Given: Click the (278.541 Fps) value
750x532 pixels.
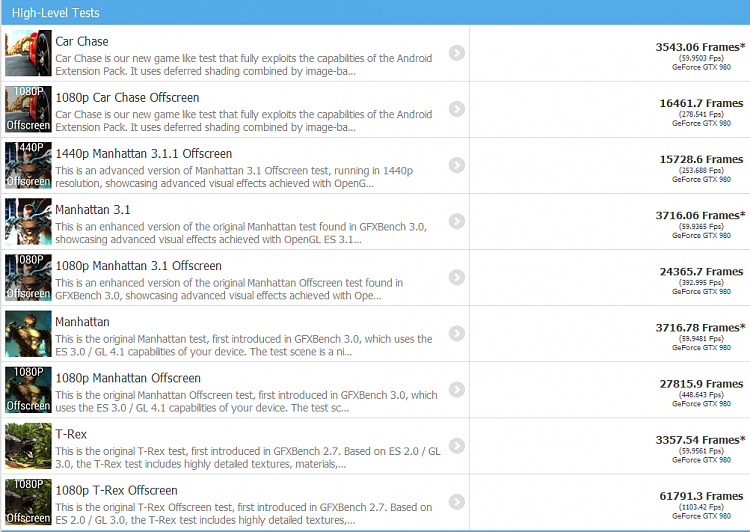Looking at the screenshot, I should click(x=701, y=114).
